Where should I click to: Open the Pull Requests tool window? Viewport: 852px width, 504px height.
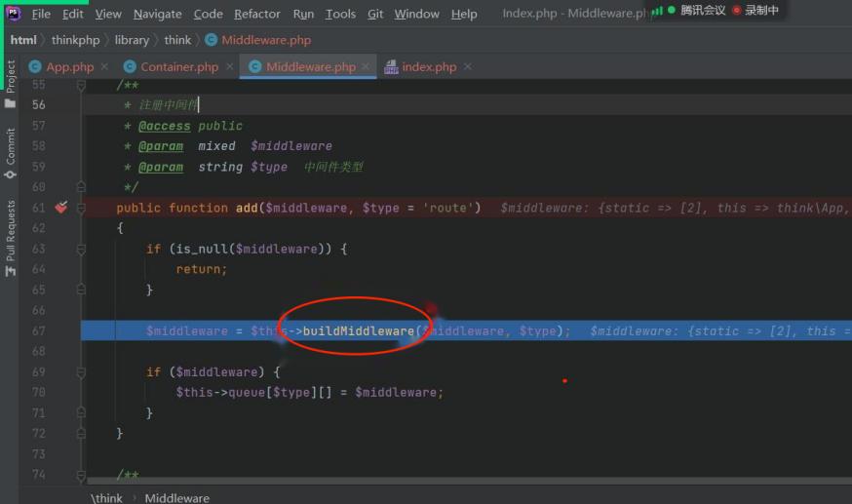(11, 239)
